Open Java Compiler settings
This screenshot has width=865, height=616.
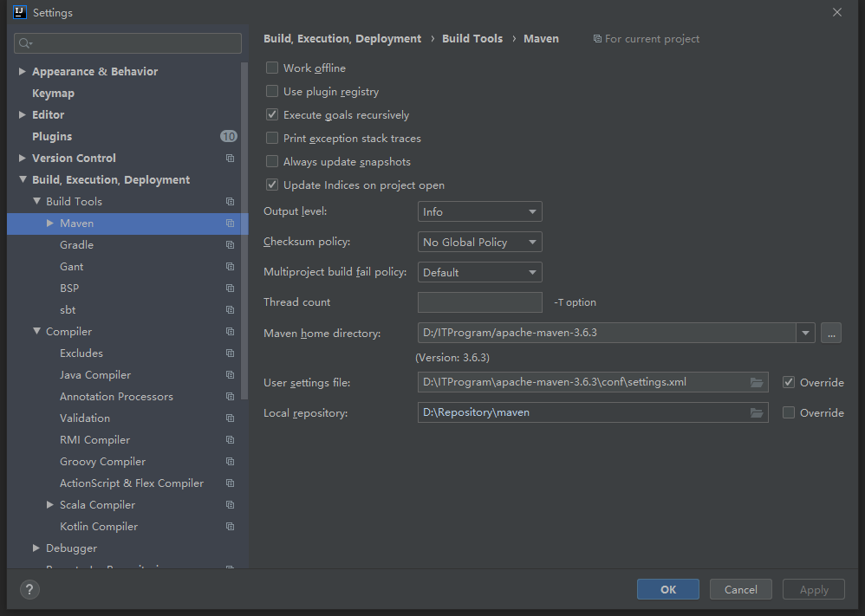tap(95, 375)
